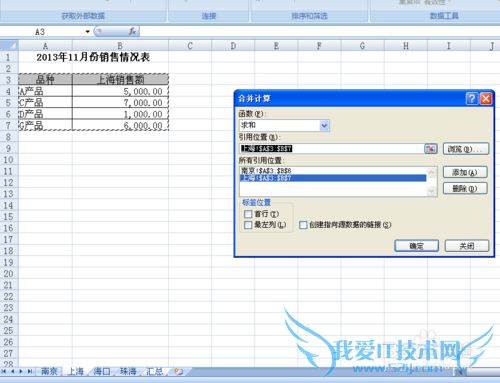Click the title cell 2013年11月份销售情况表
The height and width of the screenshot is (383, 500).
(x=93, y=57)
